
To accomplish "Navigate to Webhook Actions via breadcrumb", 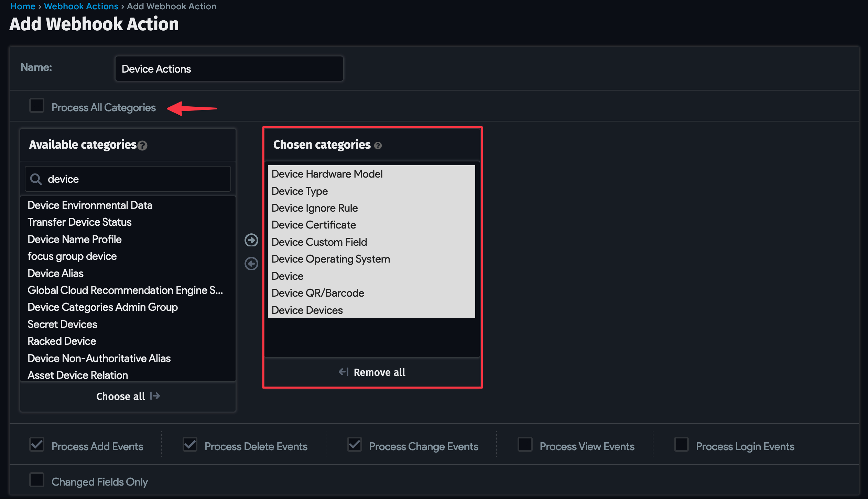I will pyautogui.click(x=81, y=6).
